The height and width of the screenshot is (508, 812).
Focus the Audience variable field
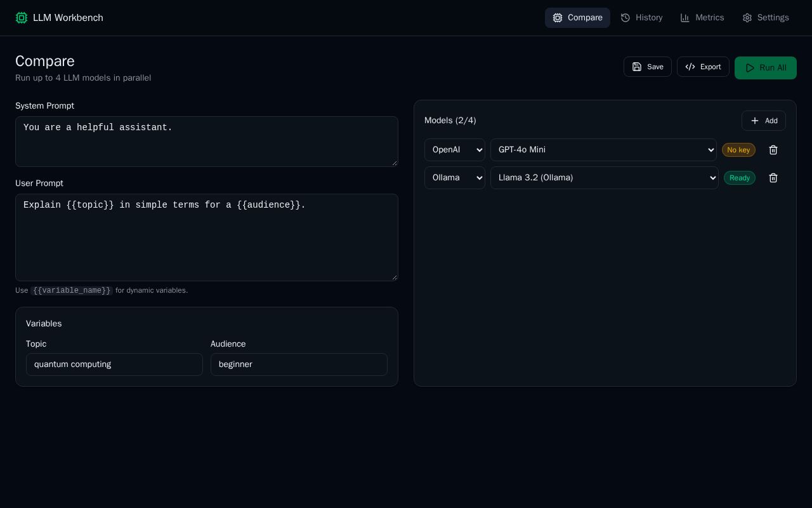point(299,364)
